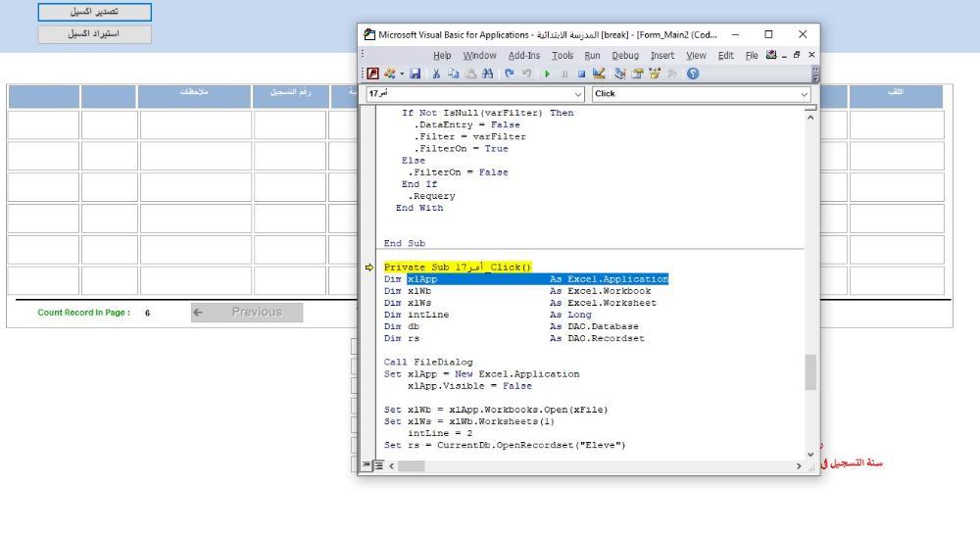Image resolution: width=980 pixels, height=537 pixels.
Task: Click the Dim intLine code line
Action: [487, 315]
